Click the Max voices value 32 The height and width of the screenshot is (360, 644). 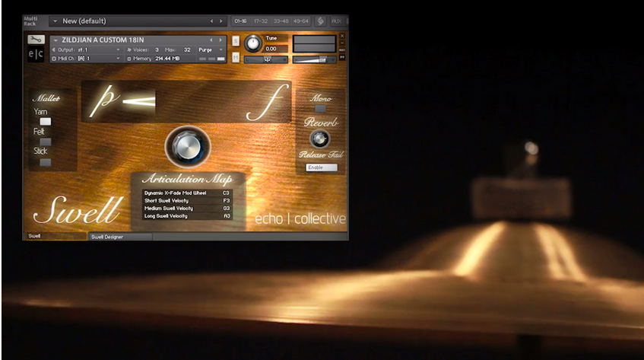[x=187, y=49]
